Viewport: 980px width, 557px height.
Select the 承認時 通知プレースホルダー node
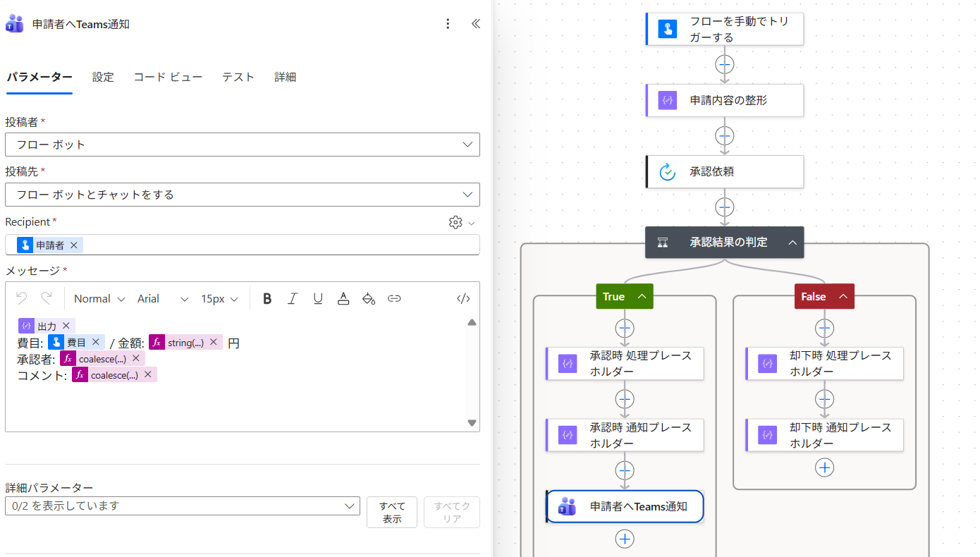click(x=625, y=435)
